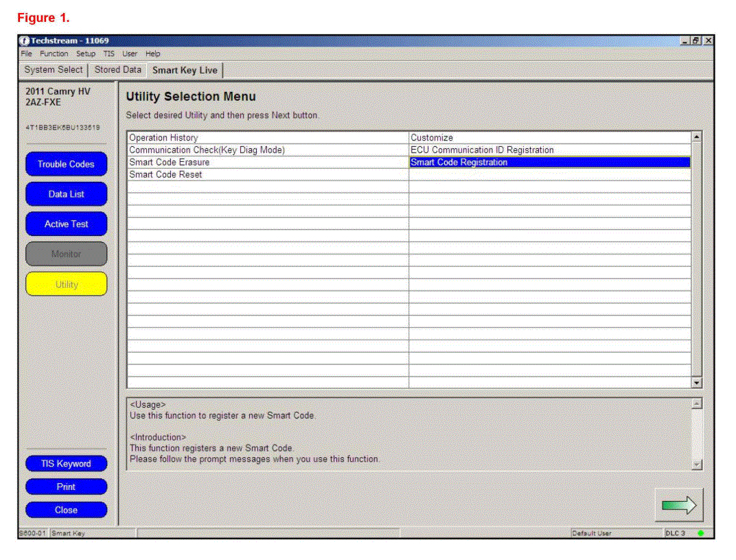This screenshot has width=736, height=560.
Task: Open the TIS Keyword search
Action: tap(66, 464)
